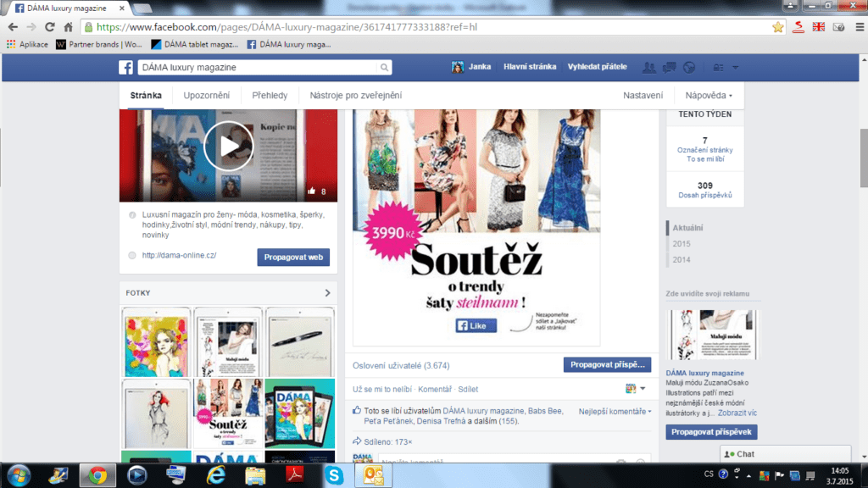Open the messages icon in header
Image resolution: width=868 pixels, height=488 pixels.
tap(669, 68)
